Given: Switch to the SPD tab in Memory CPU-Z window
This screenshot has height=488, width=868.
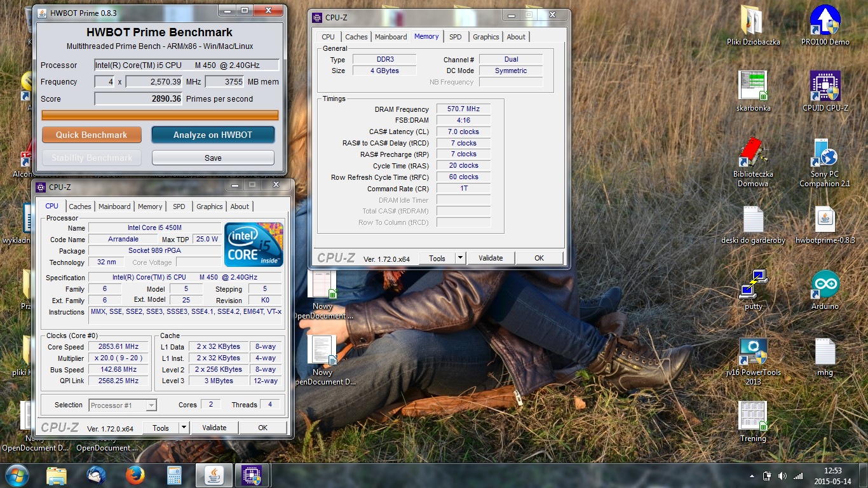Looking at the screenshot, I should tap(455, 37).
